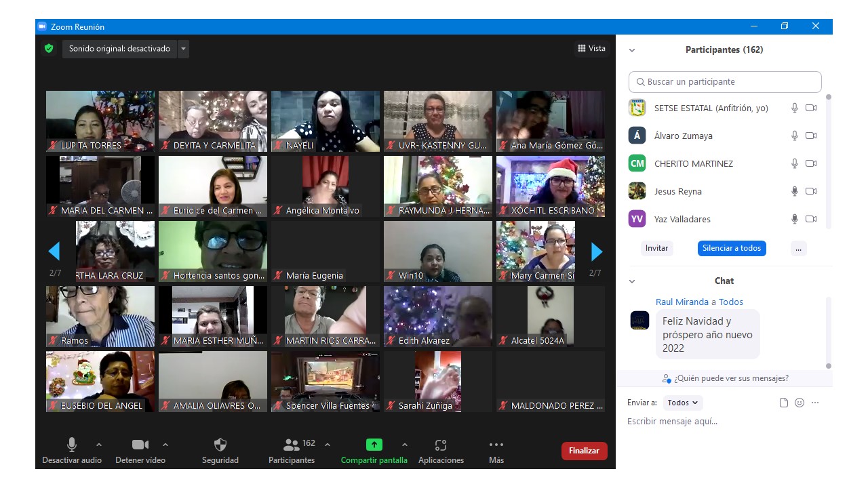Image resolution: width=868 pixels, height=488 pixels.
Task: Open the Seguridad shield menu
Action: point(220,451)
